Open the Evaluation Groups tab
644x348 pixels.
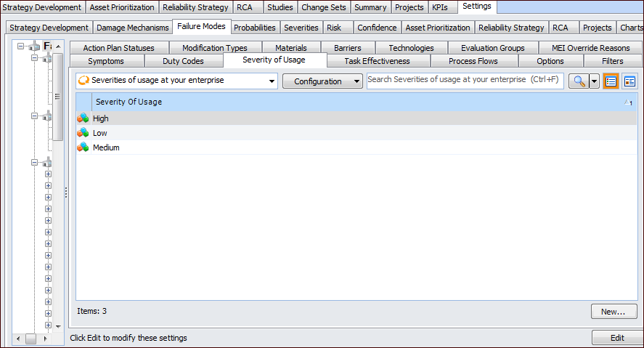point(493,48)
